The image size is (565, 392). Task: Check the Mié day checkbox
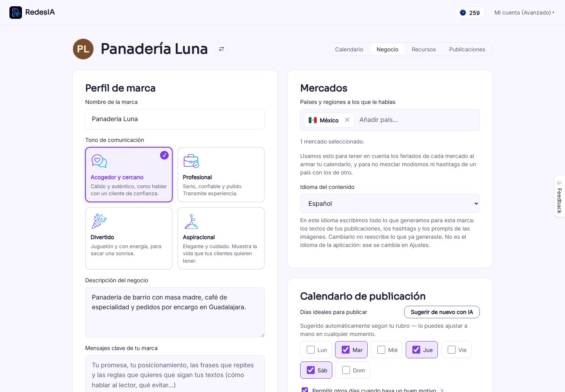[381, 350]
